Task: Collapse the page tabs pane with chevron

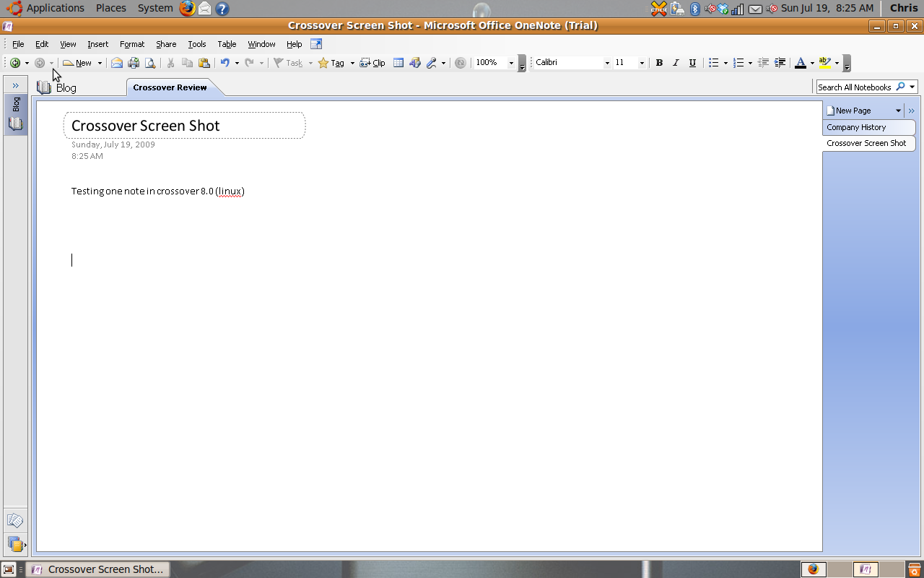Action: click(x=911, y=111)
